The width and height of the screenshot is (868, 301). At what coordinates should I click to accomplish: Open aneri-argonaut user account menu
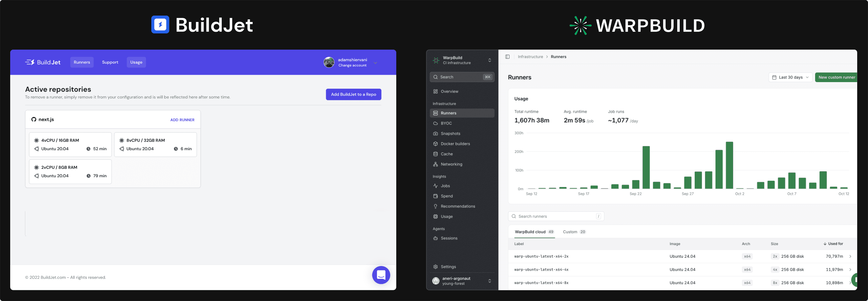(462, 281)
